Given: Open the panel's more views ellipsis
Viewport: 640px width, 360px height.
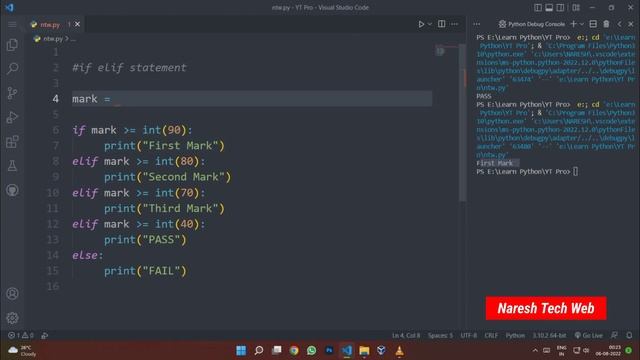Looking at the screenshot, I should (x=476, y=24).
